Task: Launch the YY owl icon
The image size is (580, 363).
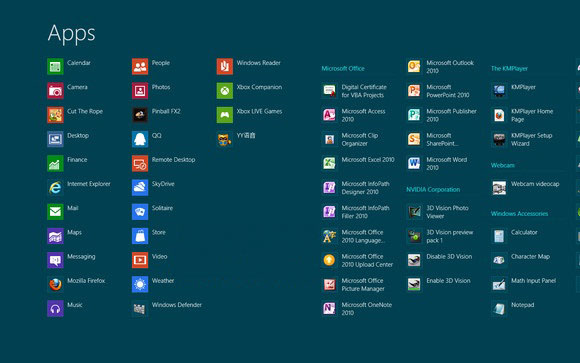Action: (x=225, y=139)
